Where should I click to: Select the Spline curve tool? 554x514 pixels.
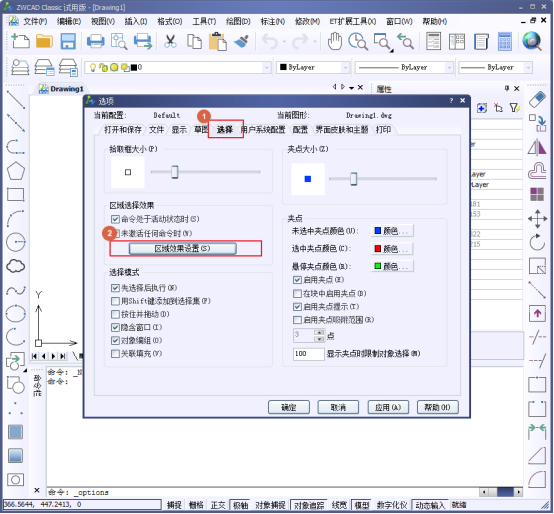coord(16,290)
